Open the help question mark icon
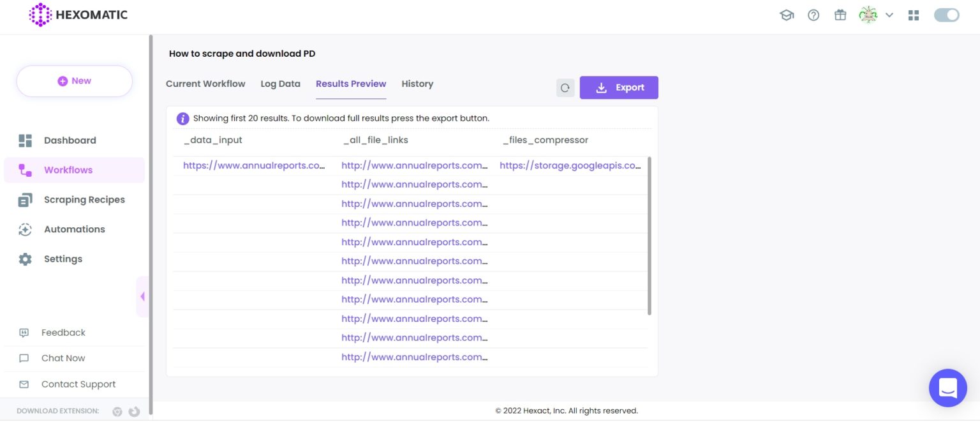Screen dimensions: 980x422 tap(813, 15)
